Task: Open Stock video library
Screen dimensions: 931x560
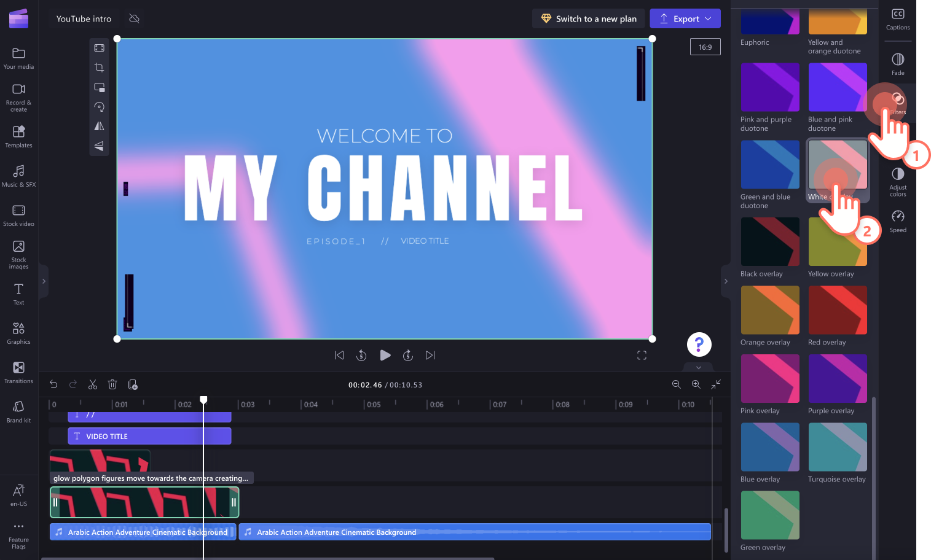Action: (x=18, y=215)
